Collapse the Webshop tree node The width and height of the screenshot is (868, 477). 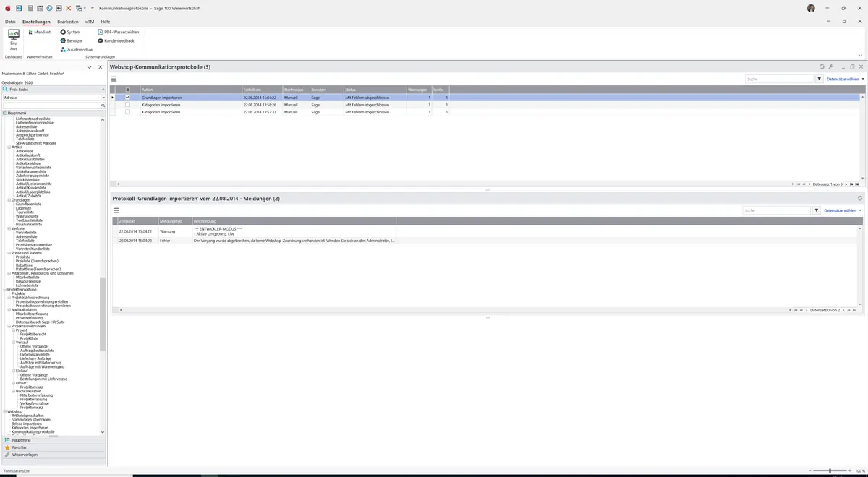(4, 411)
